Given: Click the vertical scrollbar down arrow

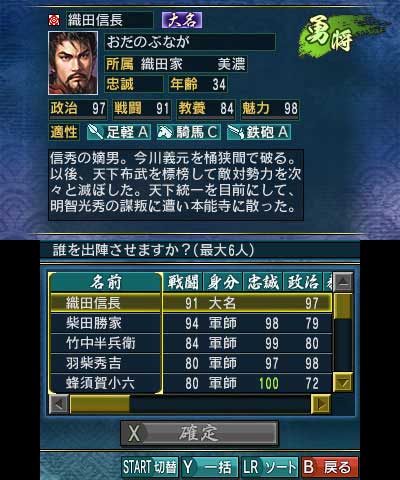Looking at the screenshot, I should (x=343, y=382).
